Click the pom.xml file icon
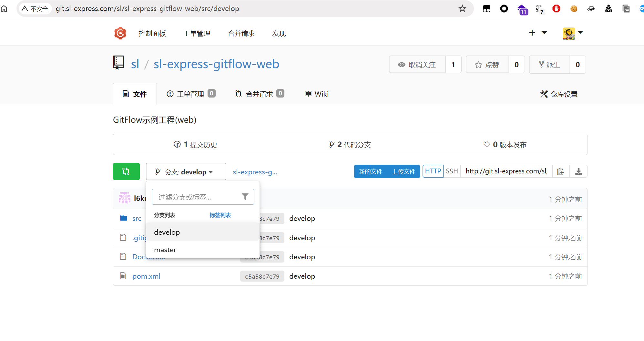The width and height of the screenshot is (644, 341). [123, 276]
